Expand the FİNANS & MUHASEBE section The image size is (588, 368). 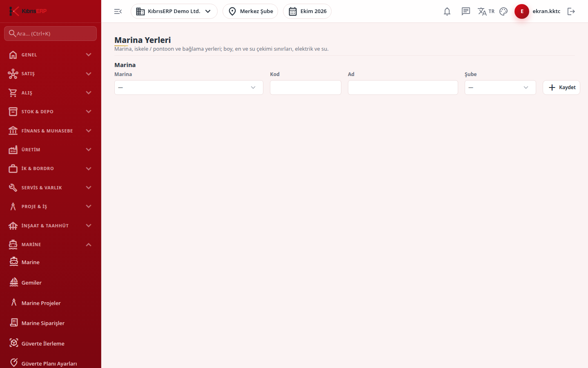coord(51,131)
